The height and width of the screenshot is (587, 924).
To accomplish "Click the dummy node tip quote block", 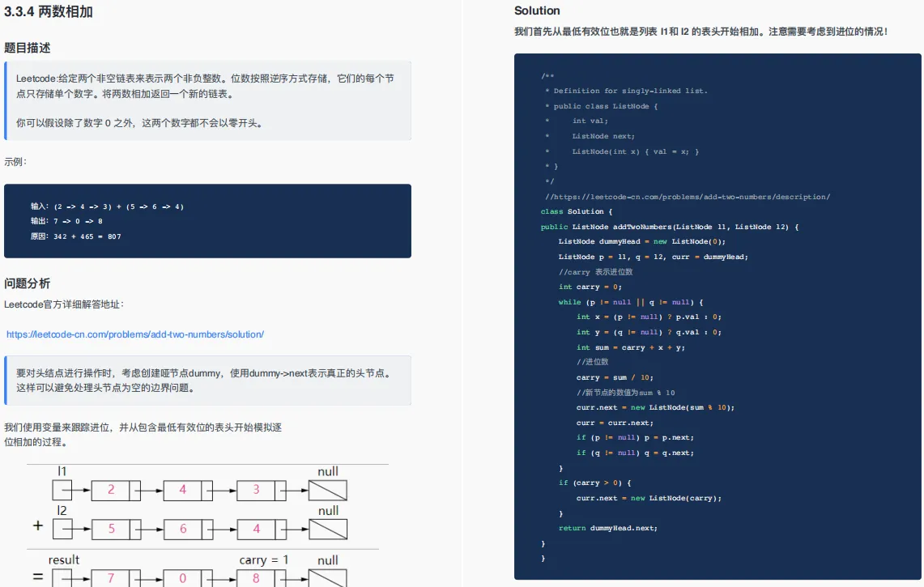I will click(207, 381).
